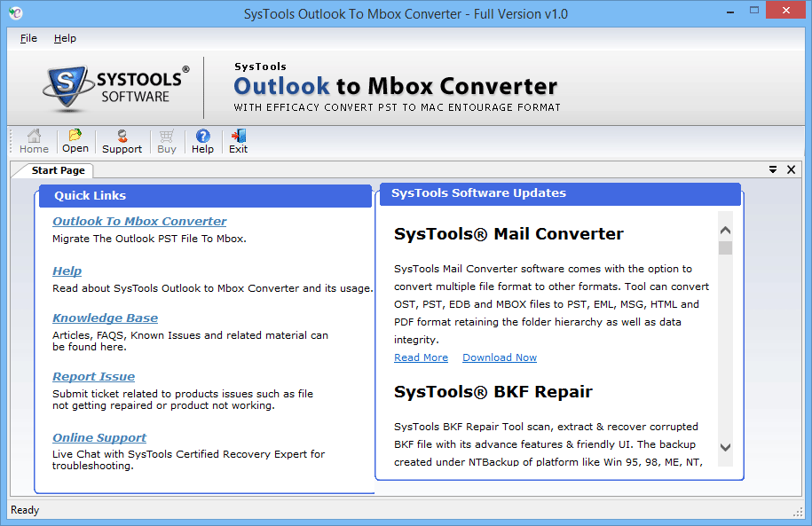Open the File menu

[x=27, y=38]
